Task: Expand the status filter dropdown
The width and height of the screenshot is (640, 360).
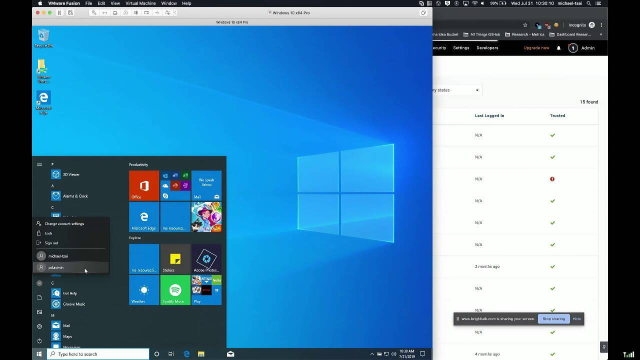Action: tap(457, 90)
